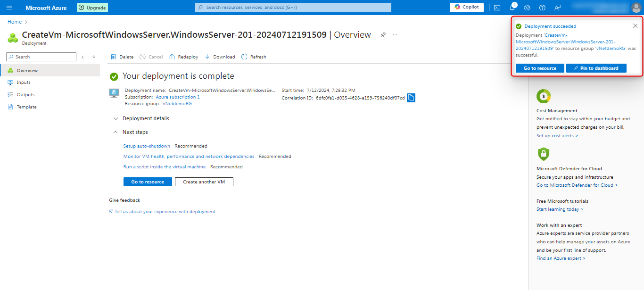Open notifications bell icon
Viewport: 644px width, 290px height.
(512, 8)
